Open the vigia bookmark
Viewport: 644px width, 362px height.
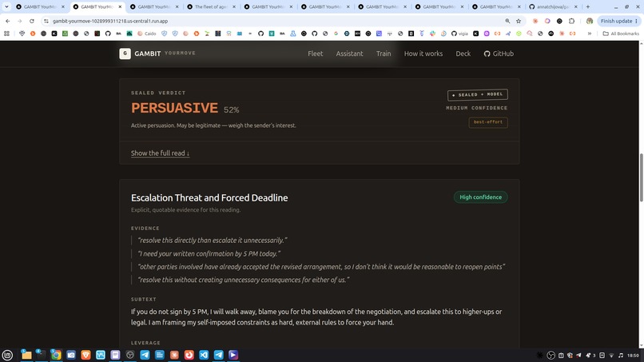click(459, 34)
